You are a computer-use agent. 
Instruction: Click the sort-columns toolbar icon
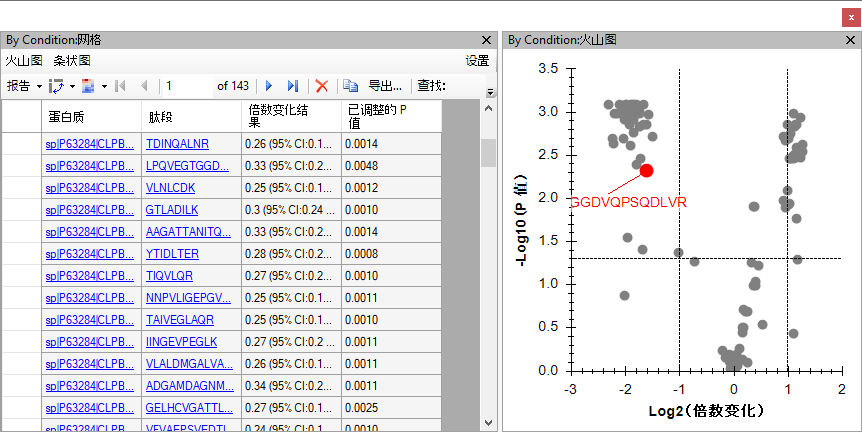coord(56,86)
